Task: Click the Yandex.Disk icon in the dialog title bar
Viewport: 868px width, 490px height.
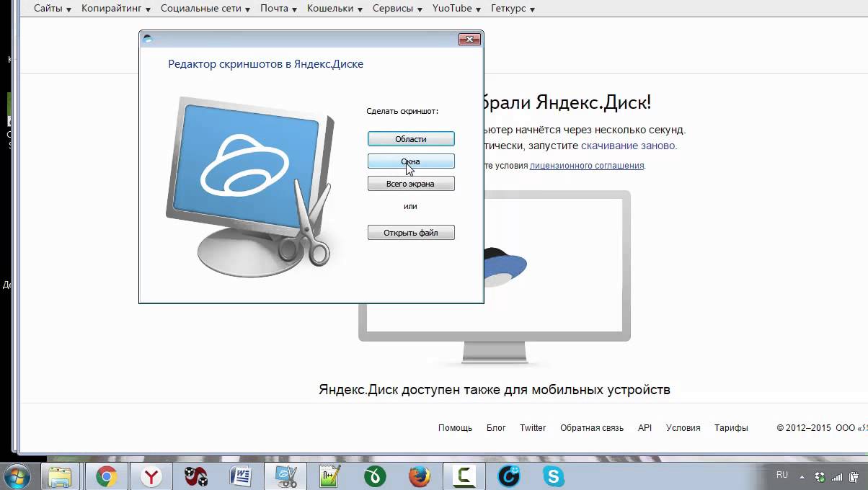Action: tap(148, 39)
